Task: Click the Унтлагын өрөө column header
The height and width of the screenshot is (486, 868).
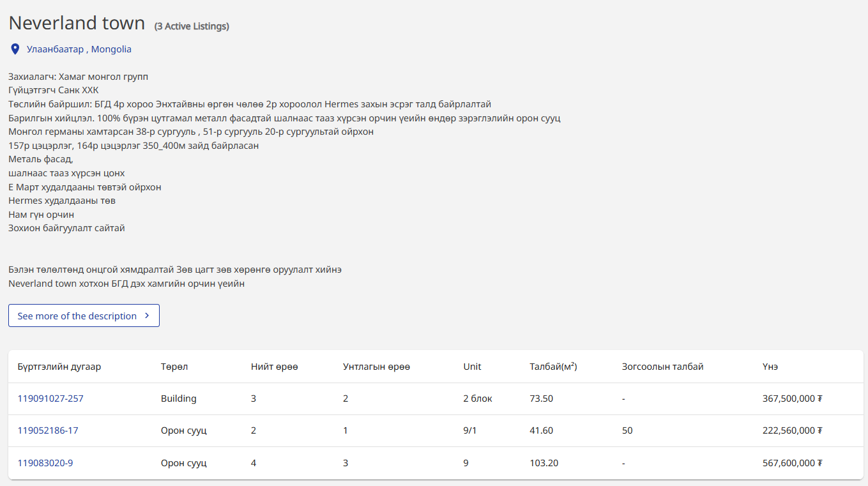Action: click(x=376, y=367)
